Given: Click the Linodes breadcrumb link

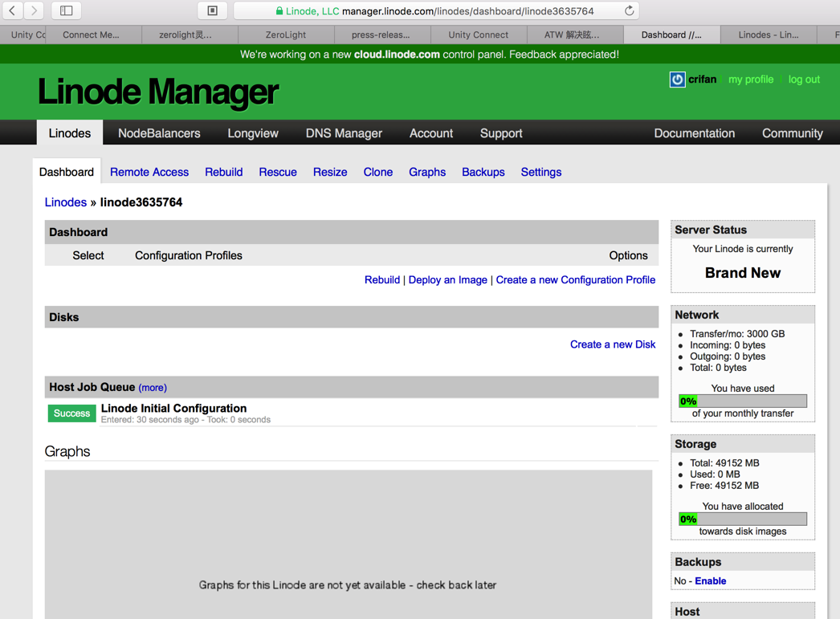Looking at the screenshot, I should click(x=65, y=202).
